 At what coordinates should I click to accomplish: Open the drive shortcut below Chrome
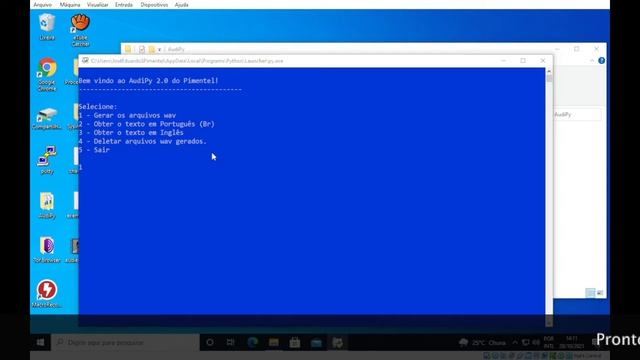tap(47, 118)
